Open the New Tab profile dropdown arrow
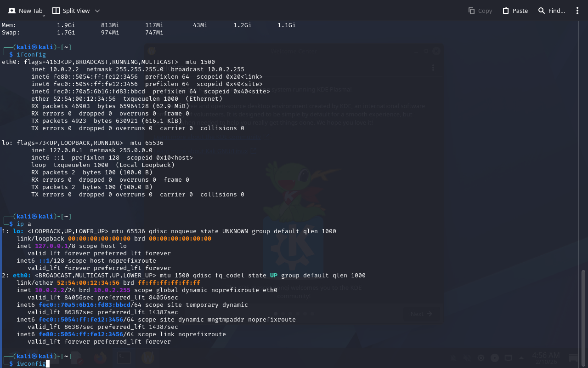 44,16
